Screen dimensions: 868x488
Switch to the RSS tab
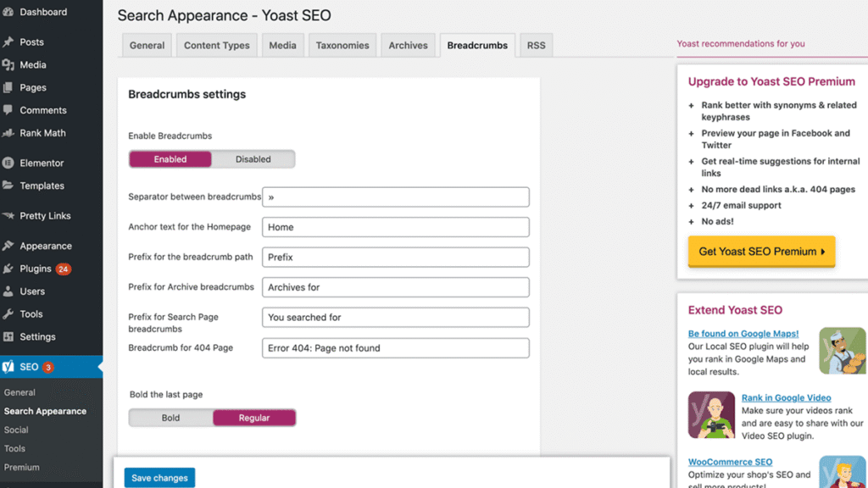[x=536, y=45]
